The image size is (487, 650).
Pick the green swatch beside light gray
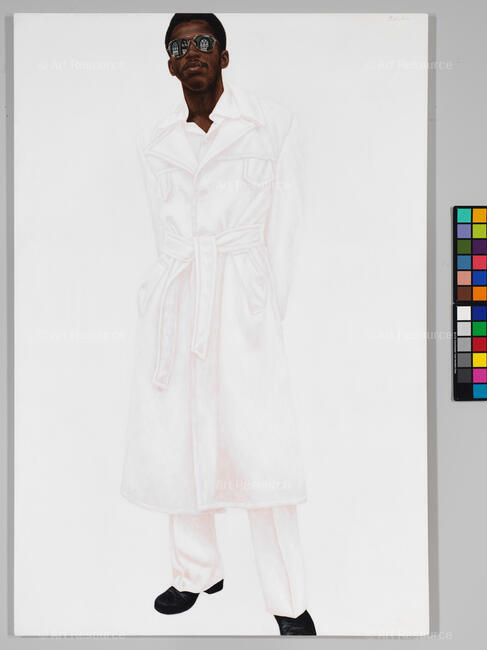(480, 329)
